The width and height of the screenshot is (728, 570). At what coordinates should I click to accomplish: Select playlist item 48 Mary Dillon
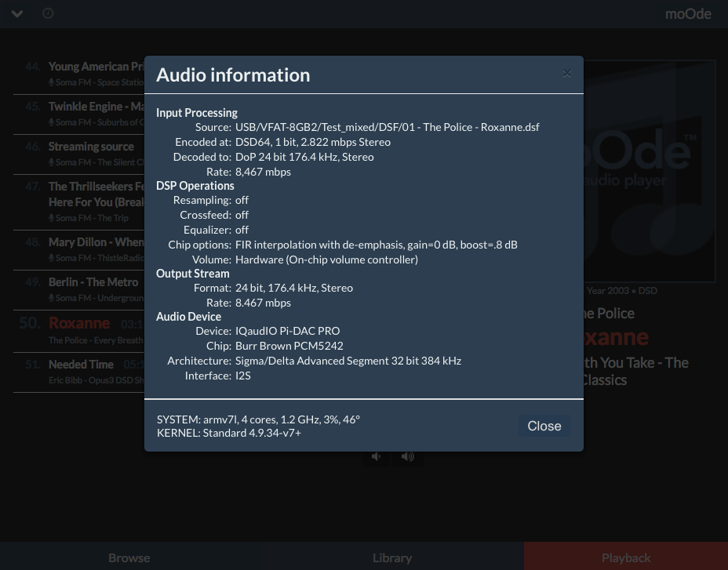click(79, 250)
